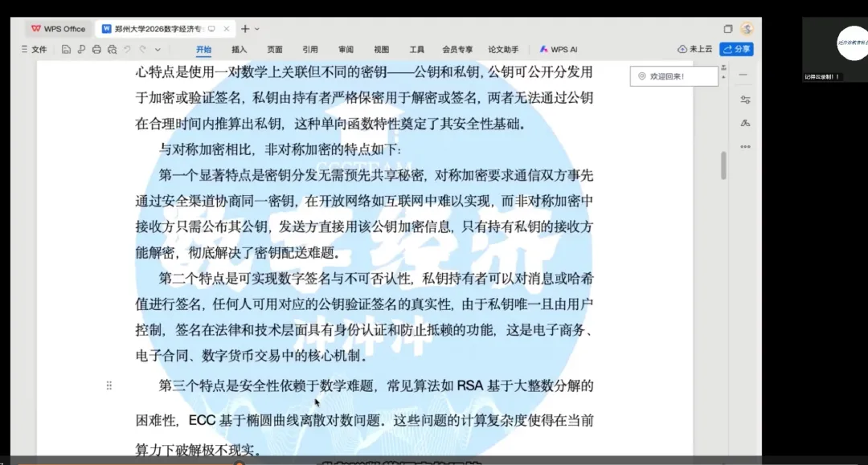Select the 论文助手 ribbon tab
Screen dimensions: 868x465
tap(503, 49)
